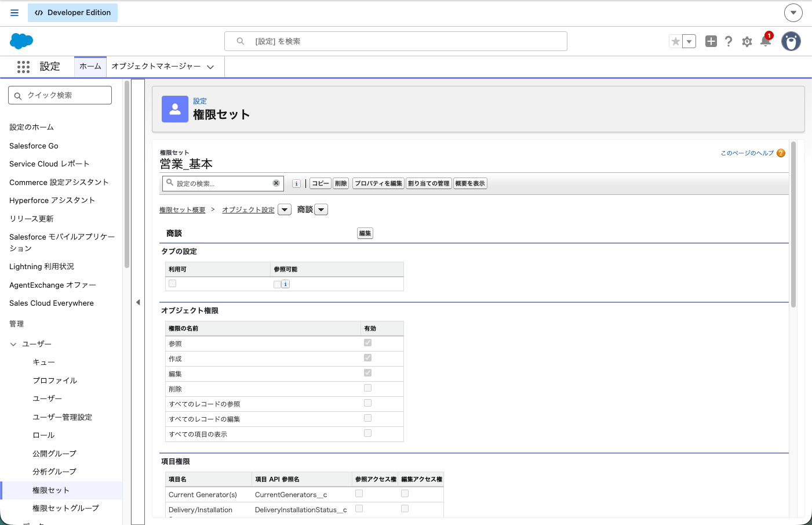Toggle the 利用可 tab setting checkbox
This screenshot has width=812, height=525.
pyautogui.click(x=172, y=284)
